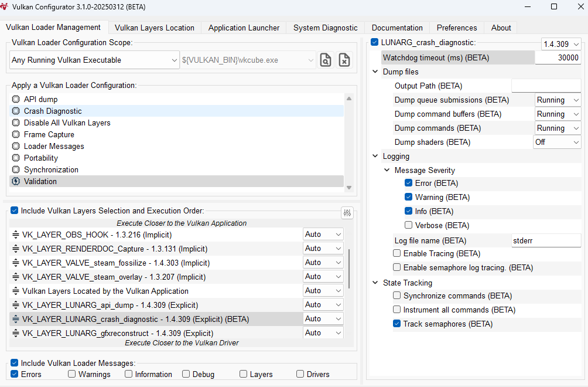Viewport: 588px width, 387px height.
Task: Grab the drag handle for VK_LAYER_OBS_HOOK
Action: pos(14,234)
